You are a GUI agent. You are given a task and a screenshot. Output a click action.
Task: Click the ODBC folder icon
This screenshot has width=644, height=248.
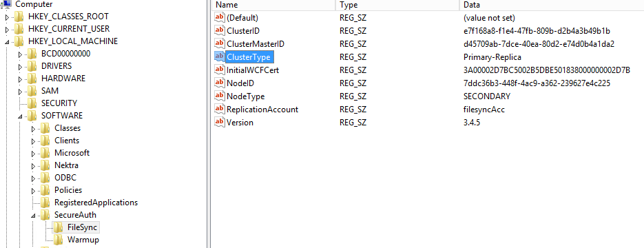[x=45, y=178]
